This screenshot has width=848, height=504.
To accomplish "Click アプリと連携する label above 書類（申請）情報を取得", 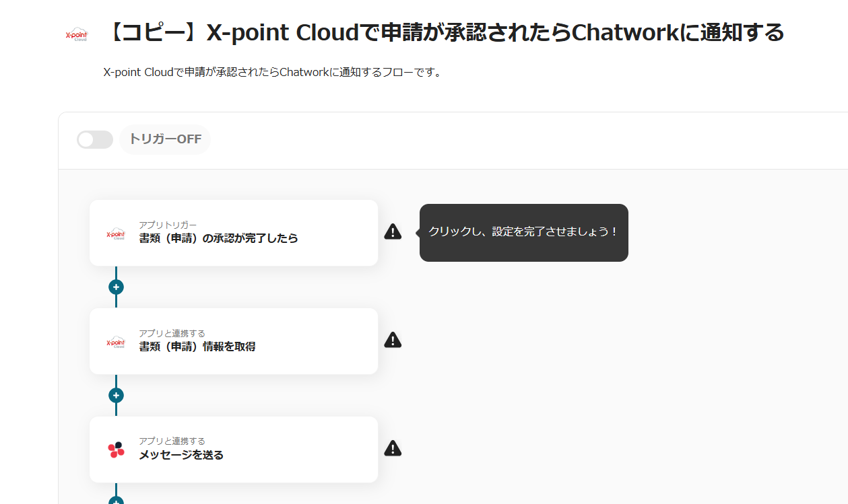I will click(x=172, y=333).
